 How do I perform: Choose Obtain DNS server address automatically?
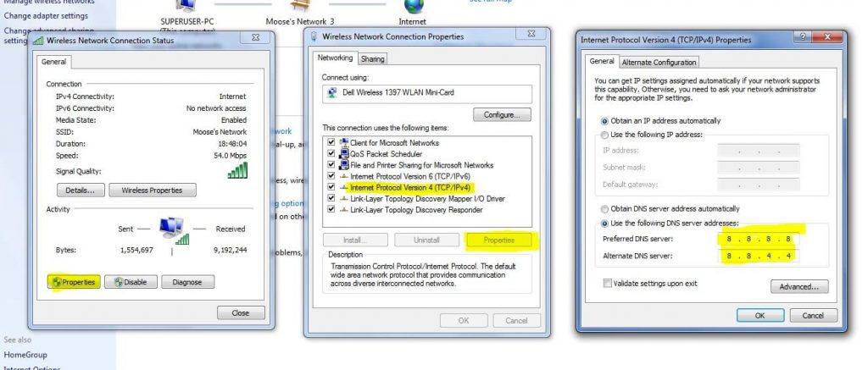[604, 208]
